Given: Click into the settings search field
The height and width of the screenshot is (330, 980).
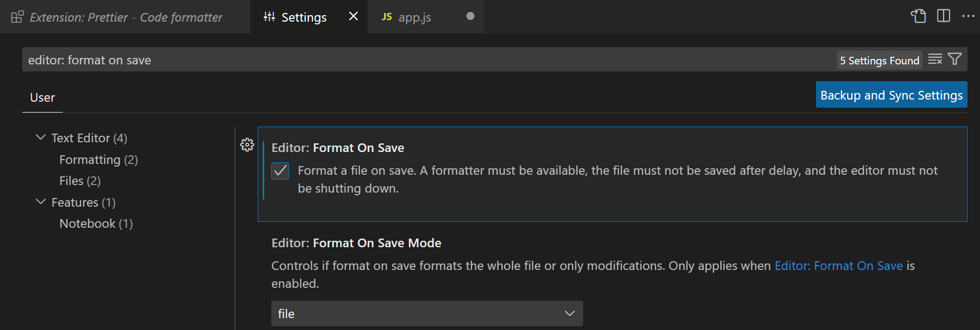Looking at the screenshot, I should pos(422,60).
